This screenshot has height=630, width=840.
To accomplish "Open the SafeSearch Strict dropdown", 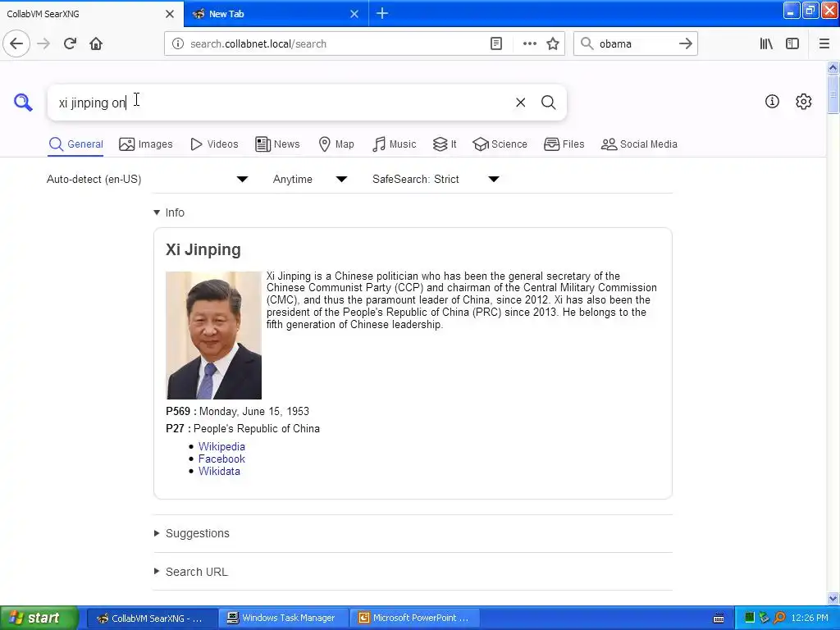I will pos(436,179).
